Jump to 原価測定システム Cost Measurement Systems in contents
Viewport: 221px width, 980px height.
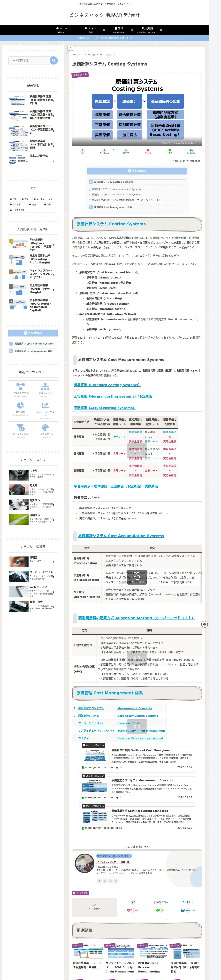point(116,189)
